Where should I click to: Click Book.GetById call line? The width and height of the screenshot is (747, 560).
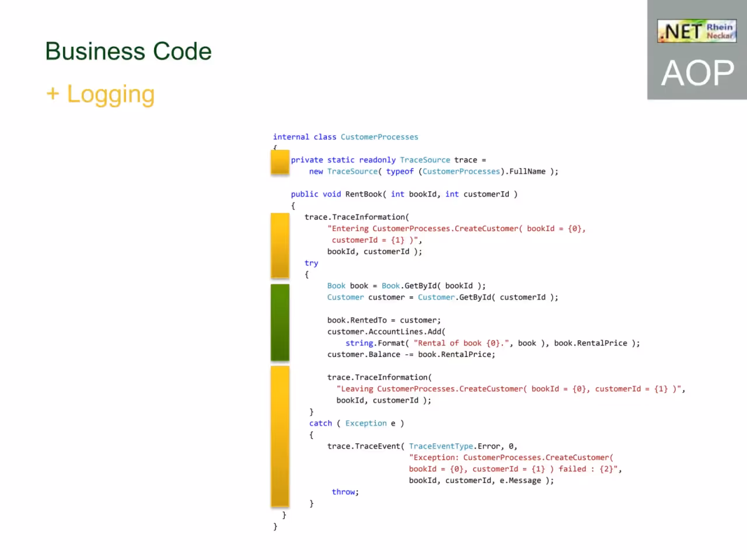[406, 286]
